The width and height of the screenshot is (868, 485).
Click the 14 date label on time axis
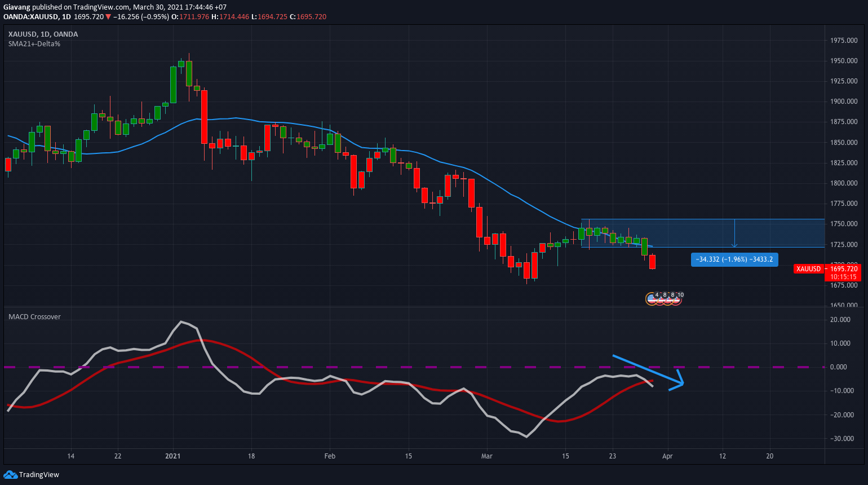click(70, 456)
